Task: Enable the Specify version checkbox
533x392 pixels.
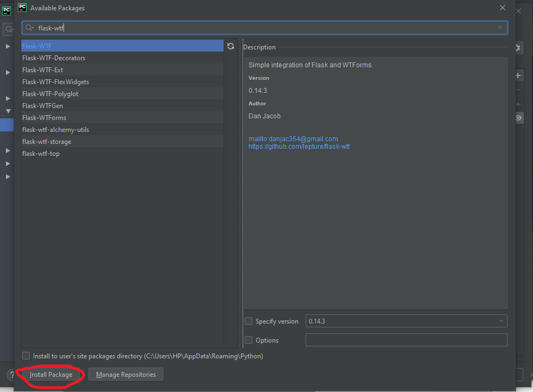Action: pos(249,321)
